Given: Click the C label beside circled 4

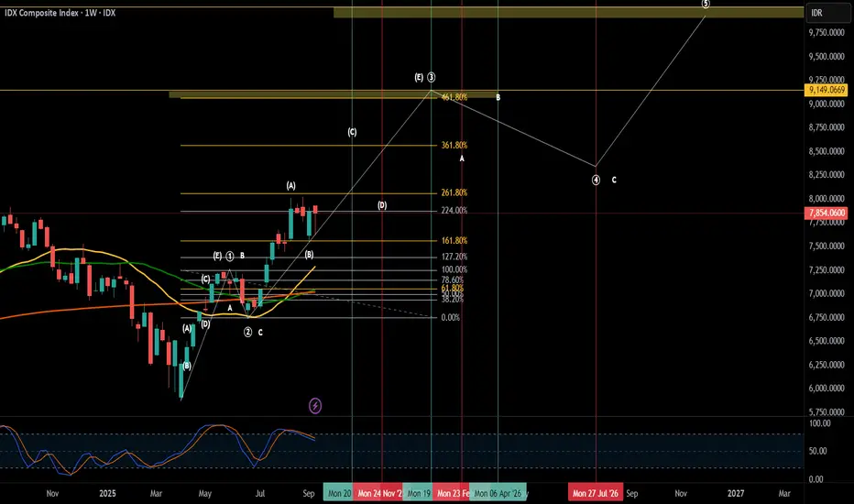Looking at the screenshot, I should [614, 180].
